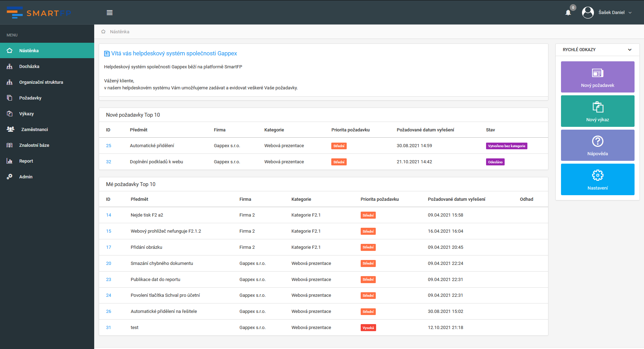The height and width of the screenshot is (349, 644).
Task: Click the Nástěnka home icon in sidebar
Action: click(9, 50)
